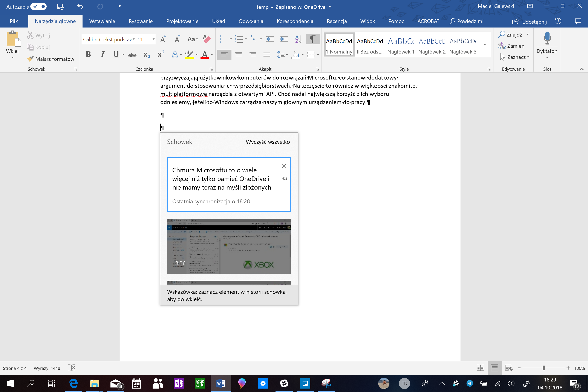588x392 pixels.
Task: Click the red font color button
Action: 205,55
